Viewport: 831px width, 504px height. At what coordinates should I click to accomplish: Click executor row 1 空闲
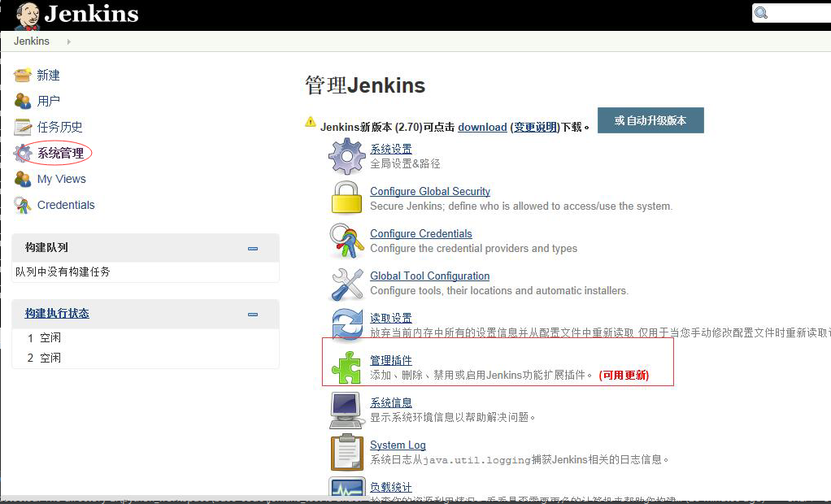pos(44,337)
